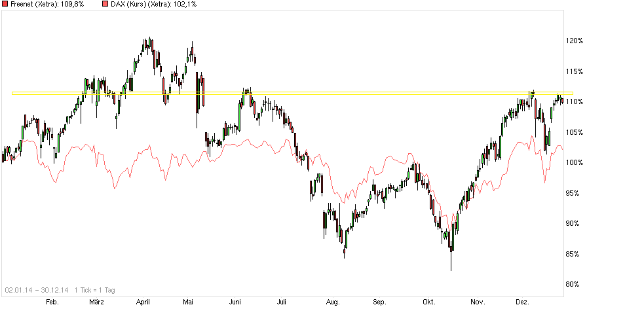
Task: Click the DAX light-red legend swatch
Action: [105, 4]
